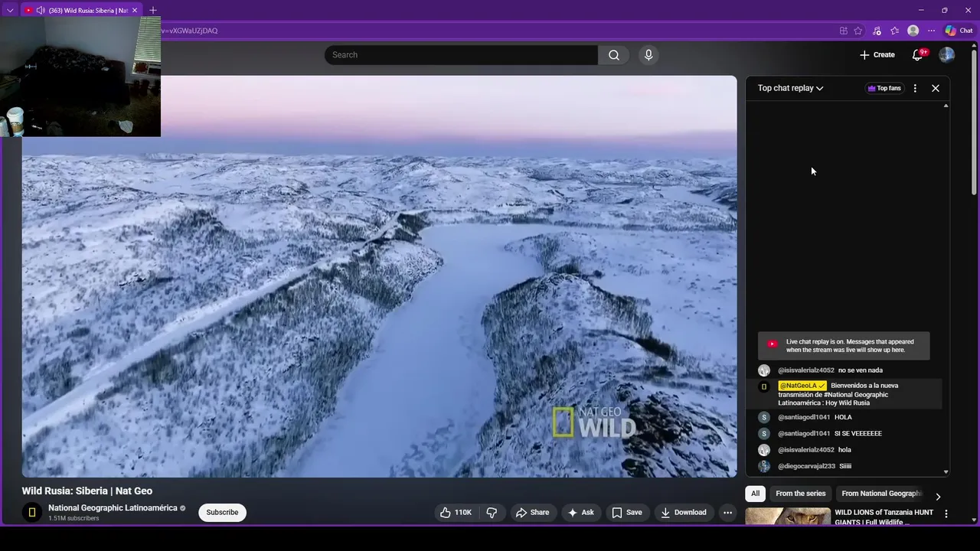Viewport: 980px width, 551px height.
Task: Click chat message 'SI SE VEEEEEEE'
Action: pos(858,434)
